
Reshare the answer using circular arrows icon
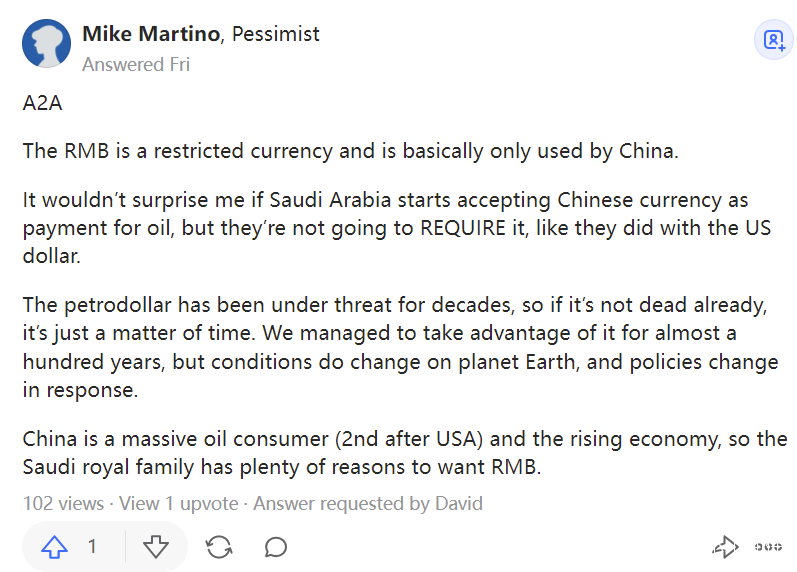218,546
